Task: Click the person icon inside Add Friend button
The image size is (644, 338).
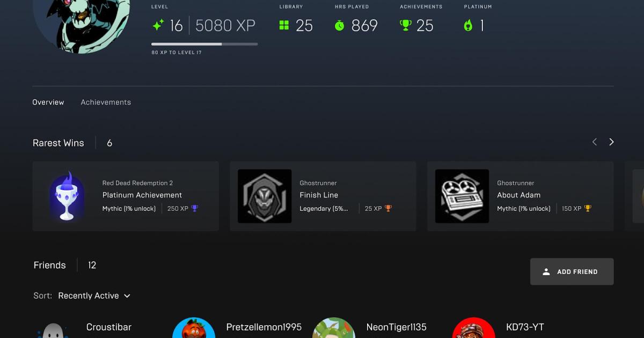Action: point(547,271)
